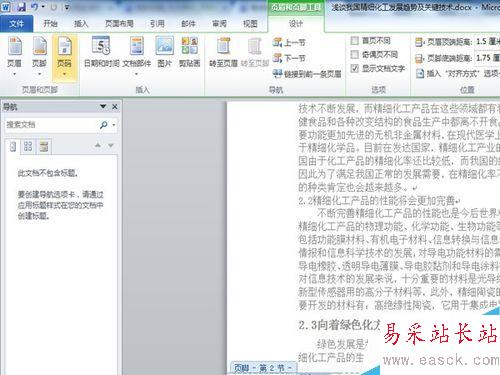Click the redo icon in quick access toolbar

54,7
